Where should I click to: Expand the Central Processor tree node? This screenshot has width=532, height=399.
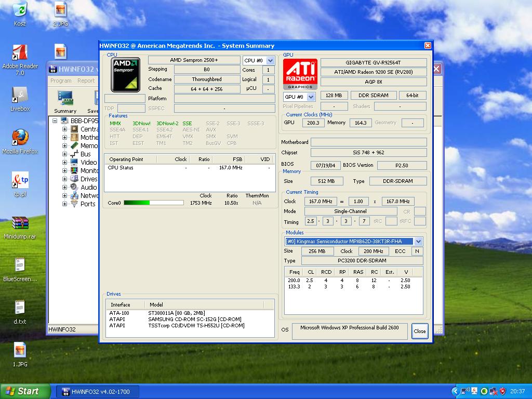point(64,129)
